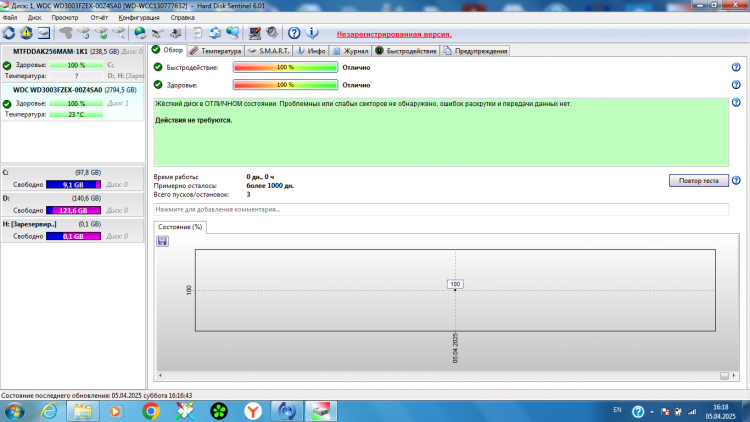This screenshot has width=750, height=422.
Task: Click the info bubble toolbar icon
Action: 312,33
